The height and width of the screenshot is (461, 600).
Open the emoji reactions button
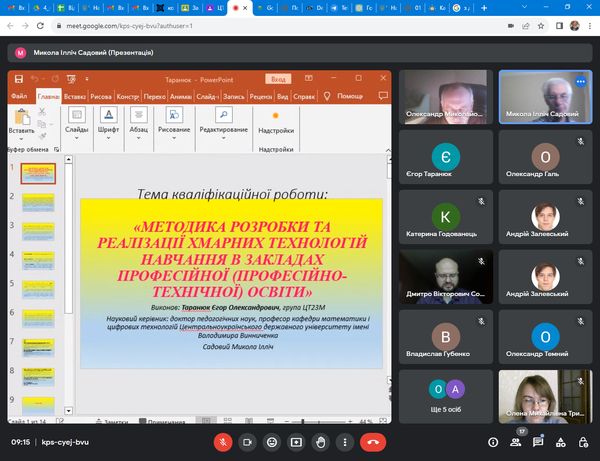(x=270, y=440)
